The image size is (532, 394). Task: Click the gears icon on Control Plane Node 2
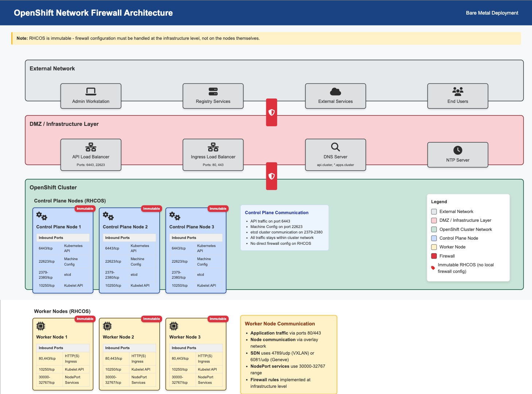click(x=108, y=216)
